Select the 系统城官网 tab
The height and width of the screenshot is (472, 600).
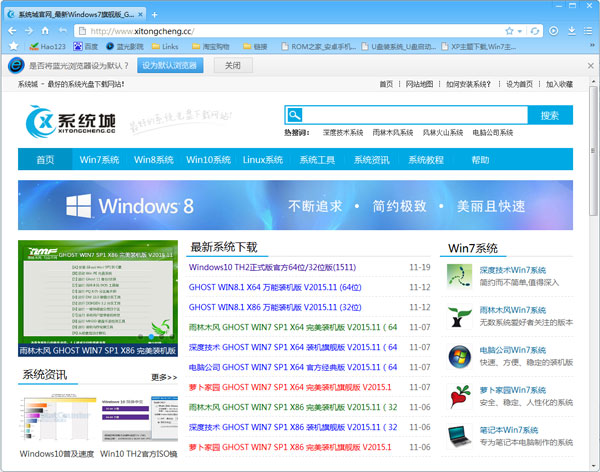[75, 15]
